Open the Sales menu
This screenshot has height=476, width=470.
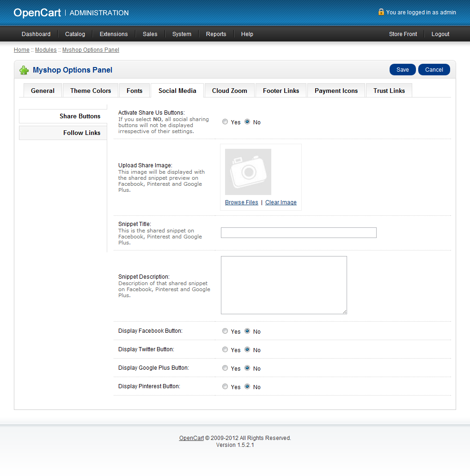[x=150, y=34]
